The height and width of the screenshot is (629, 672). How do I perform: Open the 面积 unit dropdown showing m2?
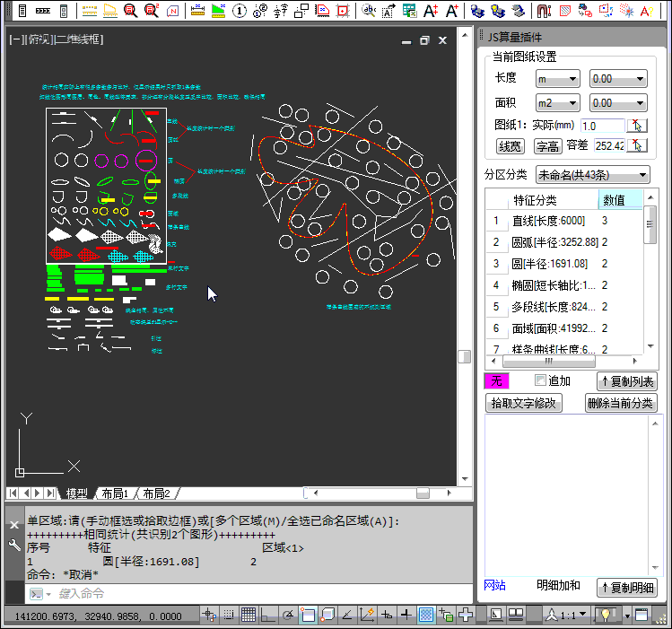(x=557, y=103)
